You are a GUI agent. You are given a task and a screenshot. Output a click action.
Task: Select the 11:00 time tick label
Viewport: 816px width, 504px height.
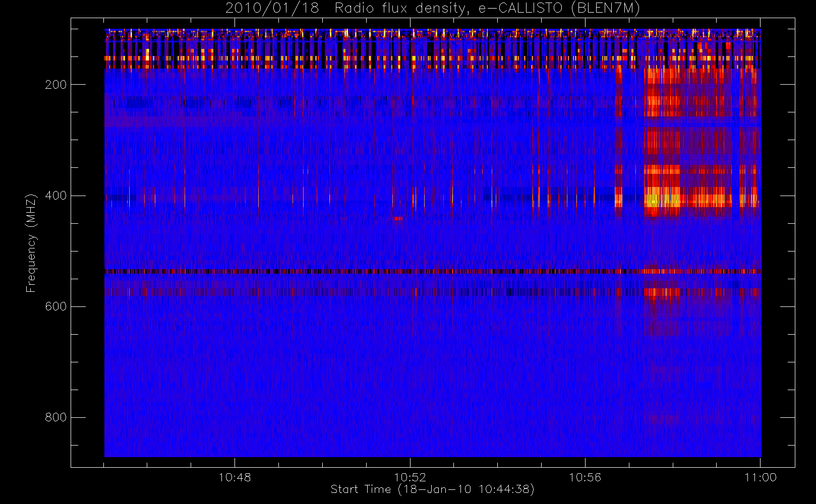[760, 477]
